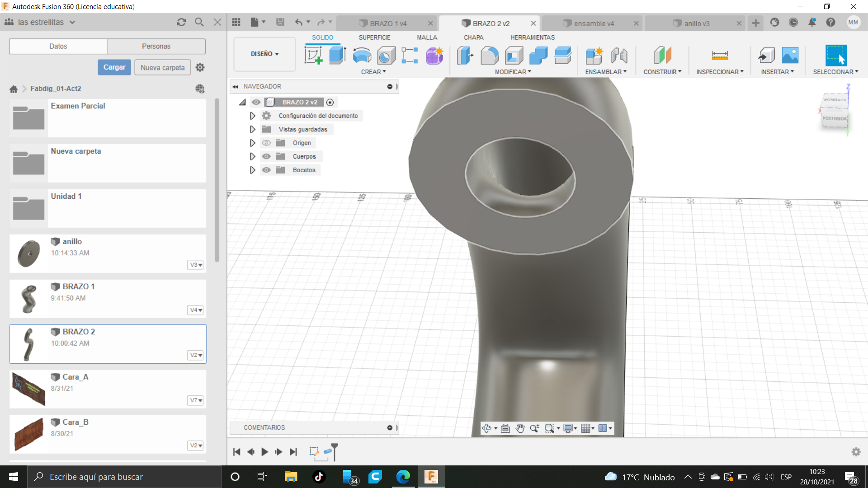Expand the Cuerpos tree node
Image resolution: width=868 pixels, height=488 pixels.
(x=252, y=156)
